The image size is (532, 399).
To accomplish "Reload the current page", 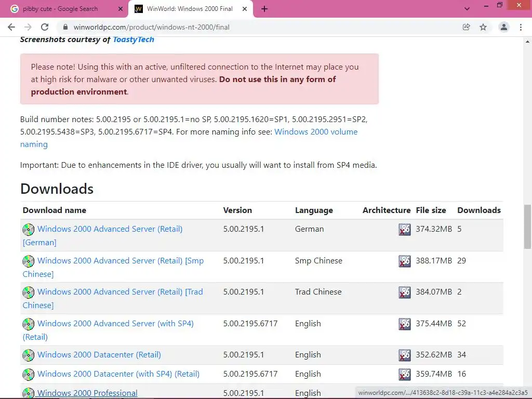I will (x=45, y=27).
